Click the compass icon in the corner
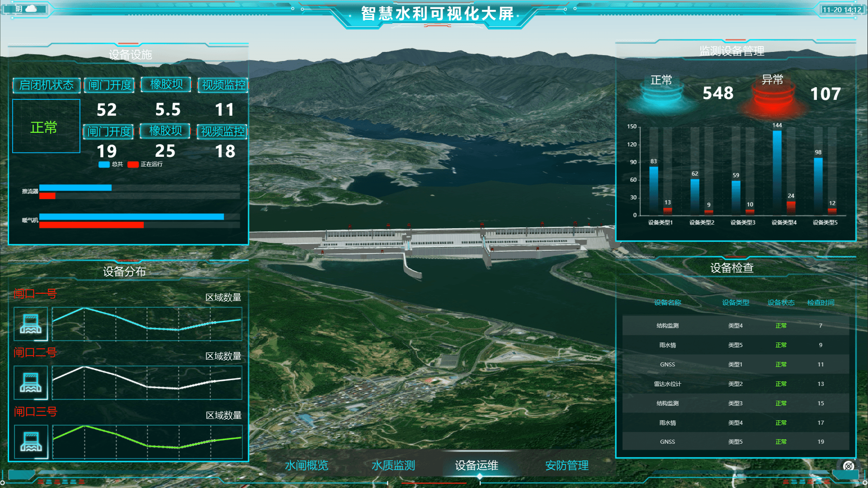Viewport: 868px width, 488px height. (x=849, y=466)
